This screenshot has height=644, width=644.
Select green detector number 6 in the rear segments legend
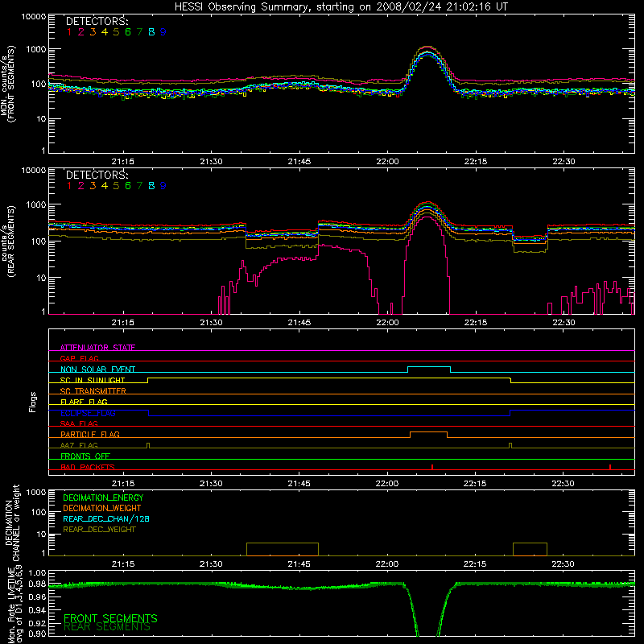[x=128, y=186]
